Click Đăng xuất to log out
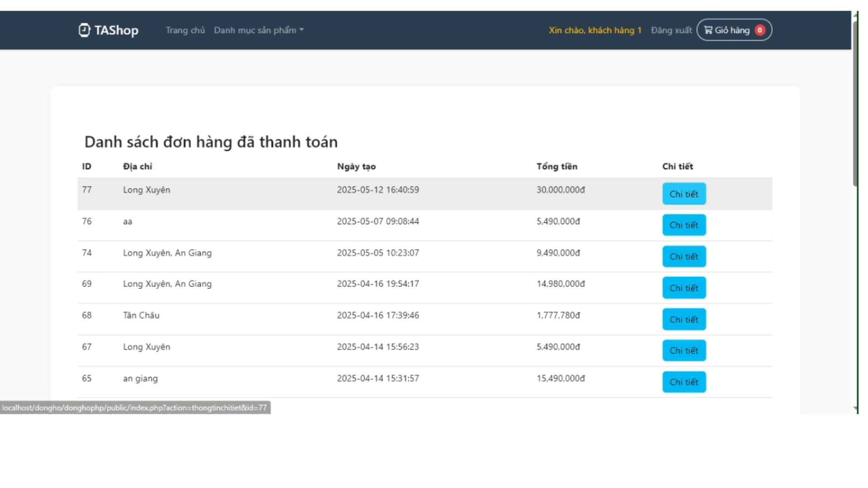The image size is (868, 488). tap(671, 30)
